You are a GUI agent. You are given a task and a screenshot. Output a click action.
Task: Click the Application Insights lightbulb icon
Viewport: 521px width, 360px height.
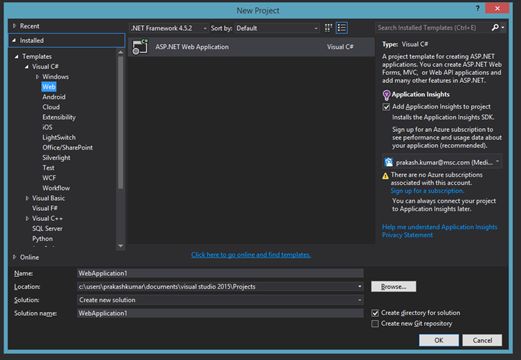[386, 95]
